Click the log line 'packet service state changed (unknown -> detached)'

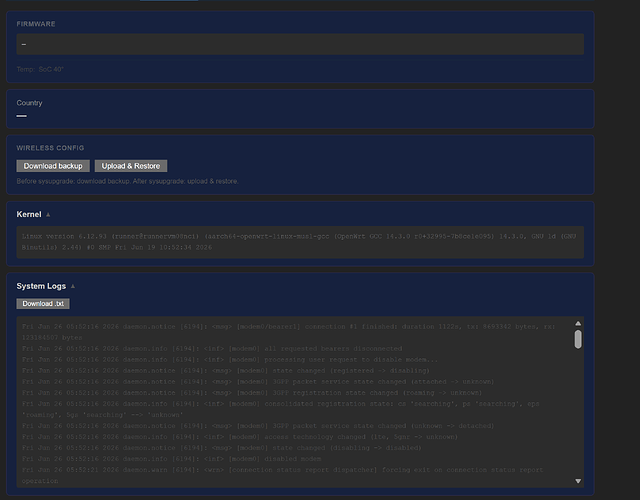click(258, 426)
